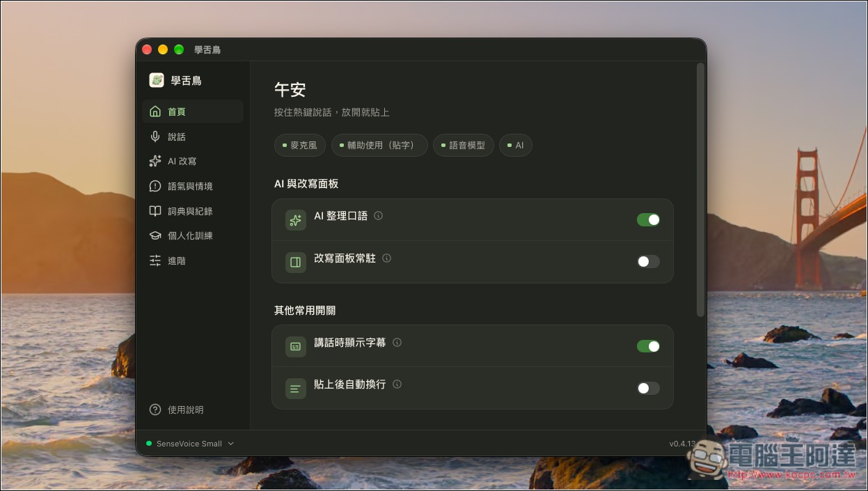The image size is (868, 491).
Task: Enable the 改寫面板常駐 switch
Action: 648,262
